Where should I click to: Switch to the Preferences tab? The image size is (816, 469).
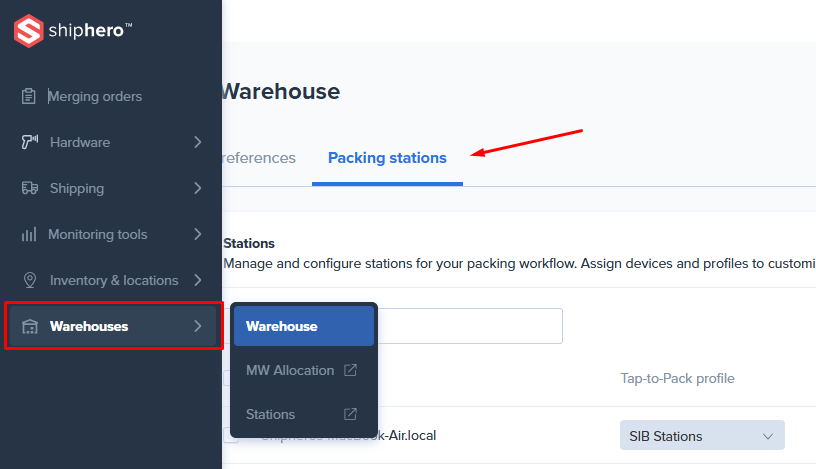point(258,158)
